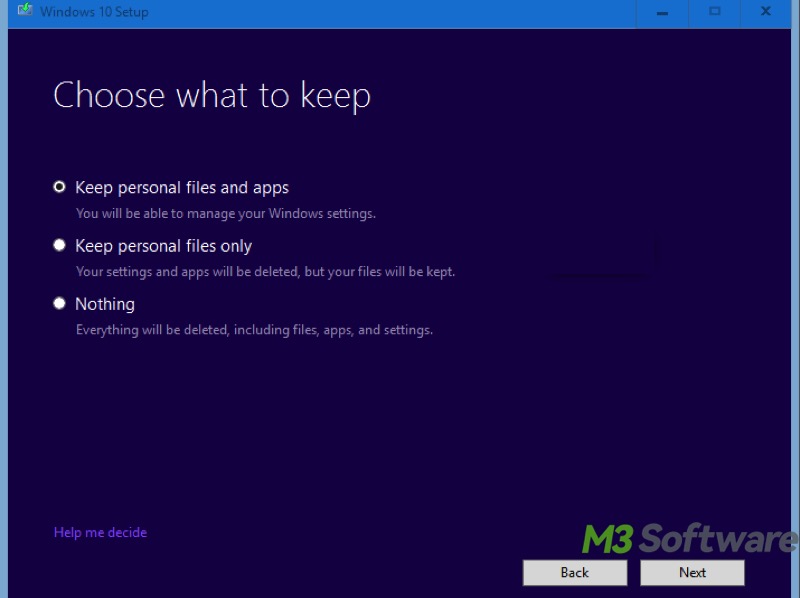The width and height of the screenshot is (800, 598).
Task: Choose the 'Keep personal files only' radio button
Action: tap(60, 245)
